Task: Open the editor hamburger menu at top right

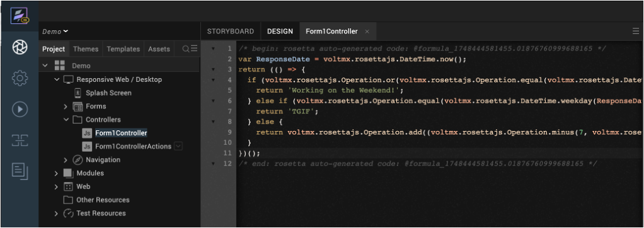Action: pos(635,31)
